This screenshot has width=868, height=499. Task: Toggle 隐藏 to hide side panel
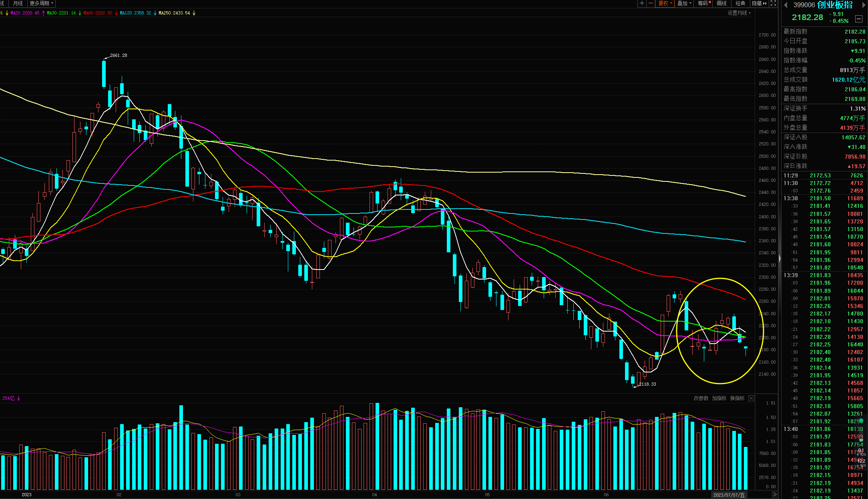click(x=758, y=3)
